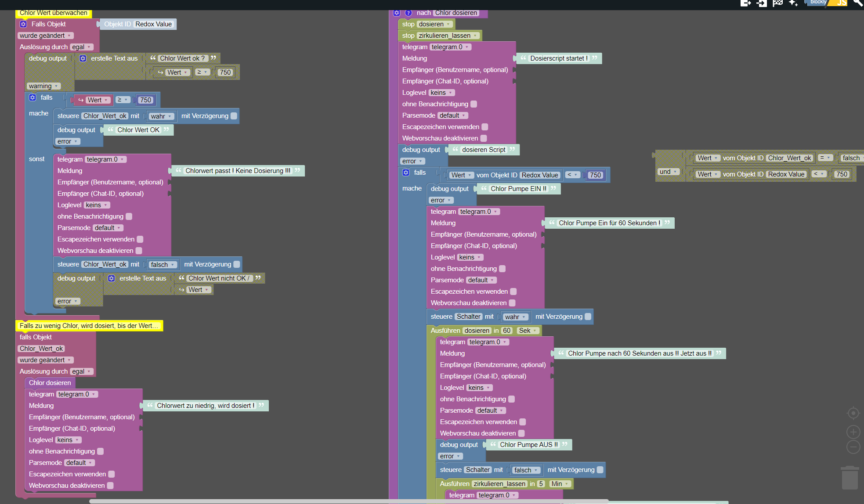The width and height of the screenshot is (864, 504).
Task: Open the 'und' logic operator dropdown
Action: (669, 172)
